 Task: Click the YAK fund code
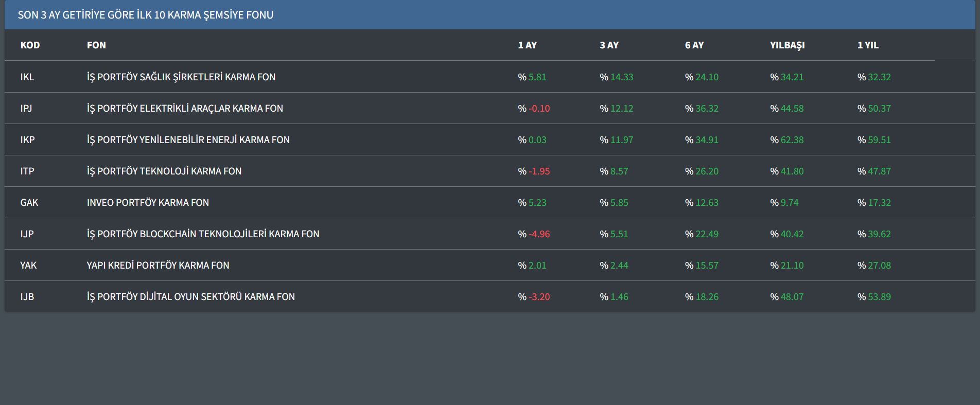28,266
